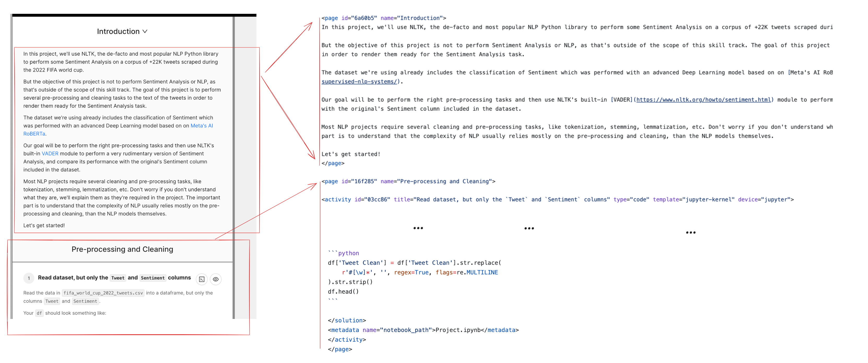Click the df.head() code line
868x363 pixels.
(343, 292)
